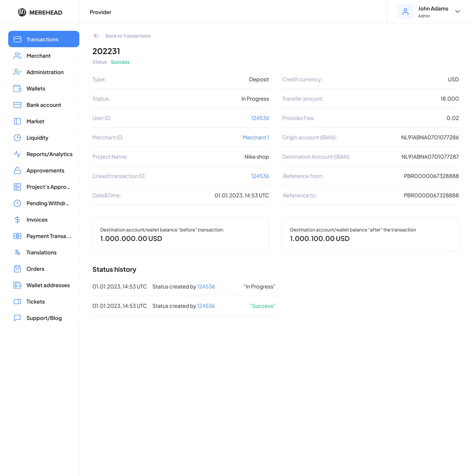472x476 pixels.
Task: Expand the John Adams account dropdown
Action: pos(457,12)
